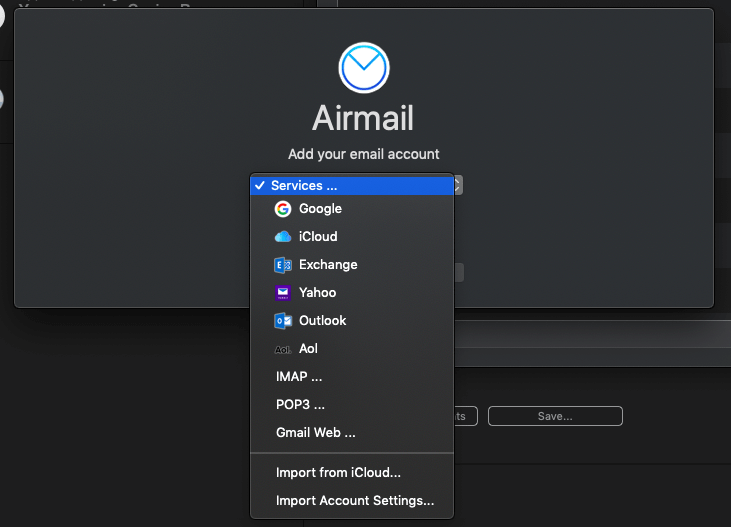The image size is (731, 527).
Task: Click the Airmail title text
Action: [x=363, y=118]
